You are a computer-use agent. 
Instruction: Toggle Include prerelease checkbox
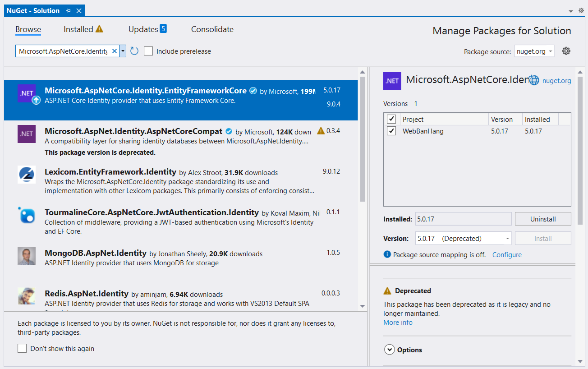tap(148, 51)
